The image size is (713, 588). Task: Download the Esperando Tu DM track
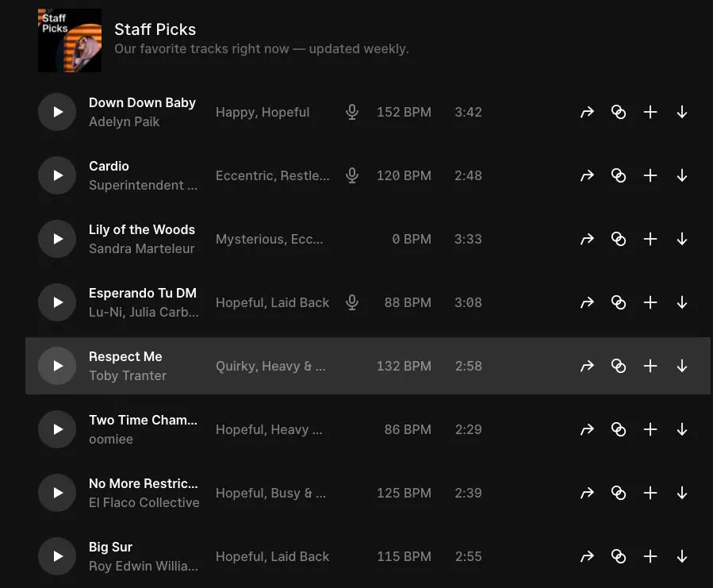pyautogui.click(x=682, y=302)
